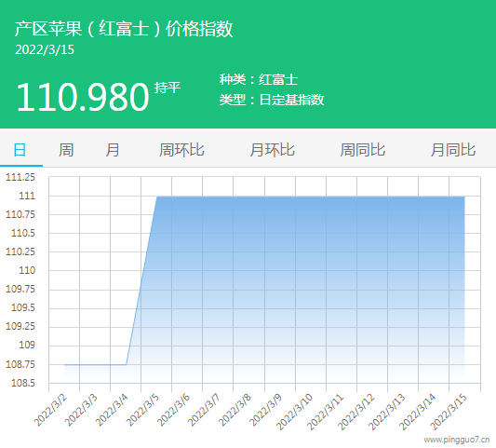Click the 类型：日定基指数 label

click(272, 100)
